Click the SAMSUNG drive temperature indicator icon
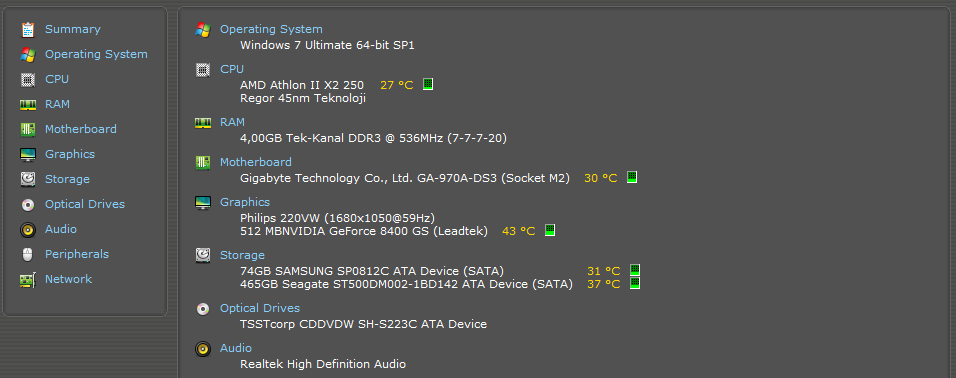This screenshot has width=956, height=378. tap(635, 270)
